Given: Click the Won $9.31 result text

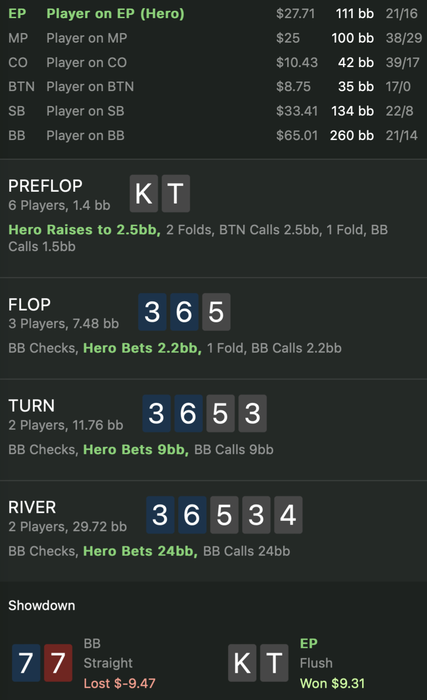Looking at the screenshot, I should [332, 683].
